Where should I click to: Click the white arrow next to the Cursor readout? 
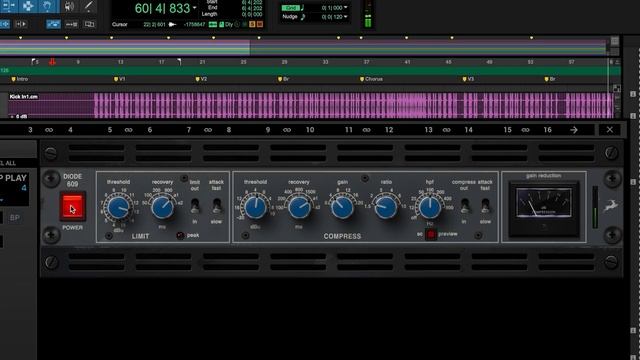(172, 24)
